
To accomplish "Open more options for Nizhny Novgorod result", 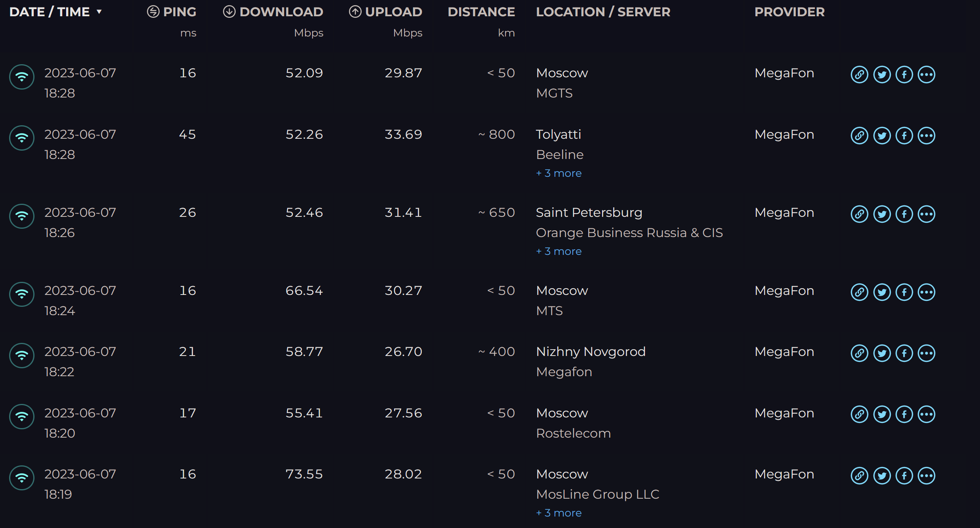I will 927,354.
